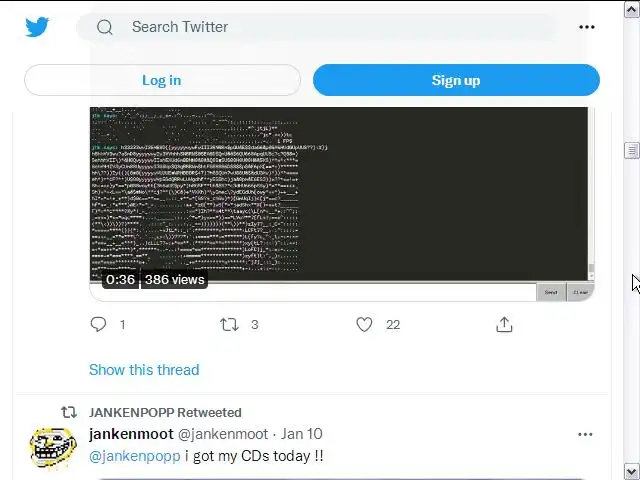Click the Sign up button

click(456, 80)
